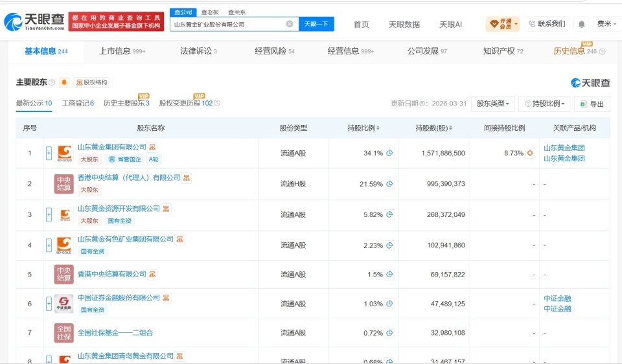The width and height of the screenshot is (622, 364).
Task: Open pie chart for 0.72% holding
Action: tap(389, 333)
